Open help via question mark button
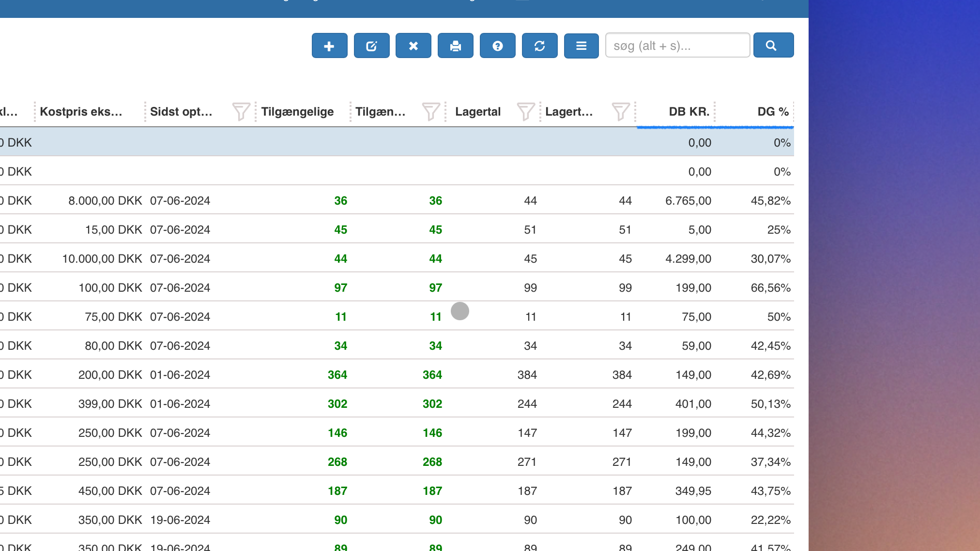Image resolution: width=980 pixels, height=551 pixels. click(x=497, y=46)
